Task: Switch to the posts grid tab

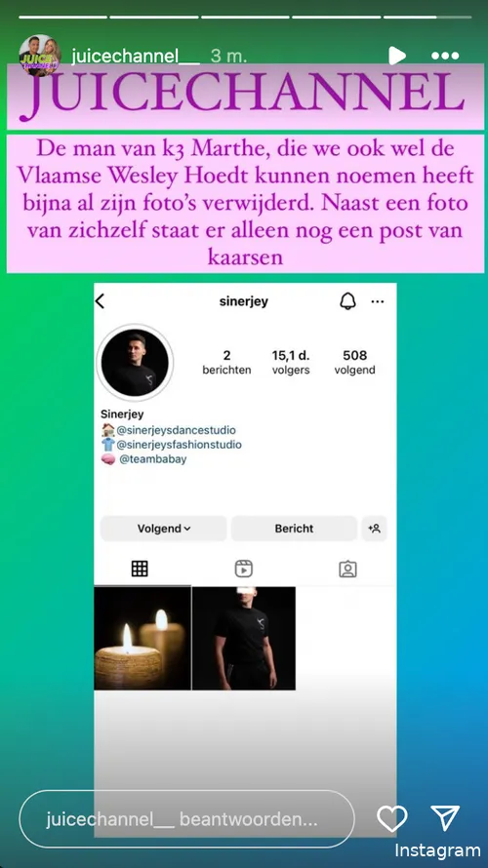Action: (x=140, y=569)
